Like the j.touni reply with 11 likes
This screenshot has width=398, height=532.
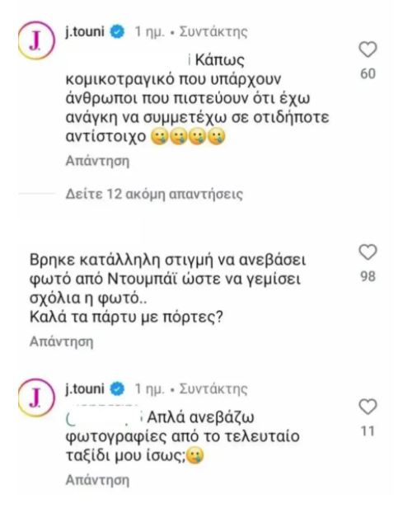click(368, 407)
